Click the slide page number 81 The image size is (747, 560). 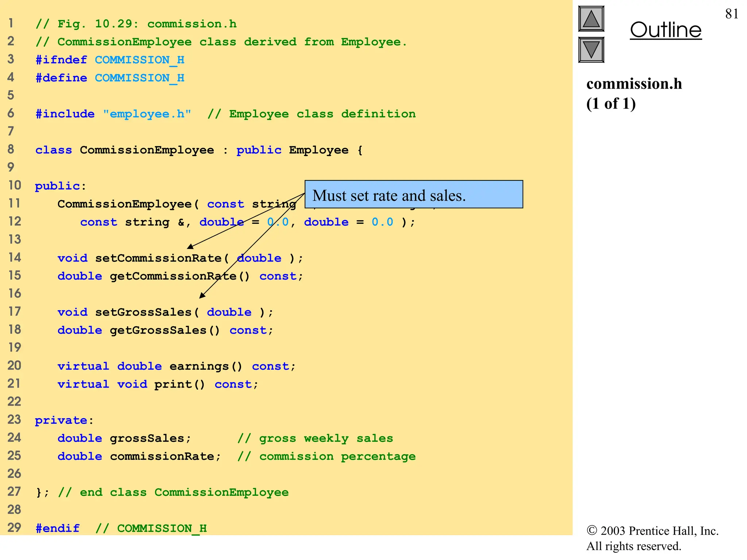(732, 14)
